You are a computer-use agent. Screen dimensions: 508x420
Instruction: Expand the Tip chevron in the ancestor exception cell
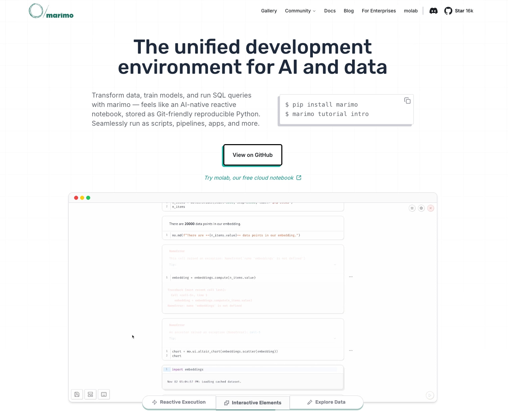click(335, 339)
